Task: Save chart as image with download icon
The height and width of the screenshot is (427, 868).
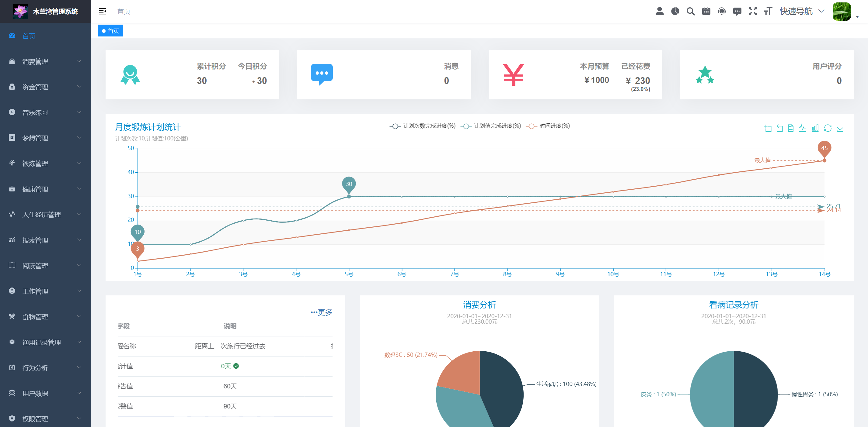Action: (840, 128)
